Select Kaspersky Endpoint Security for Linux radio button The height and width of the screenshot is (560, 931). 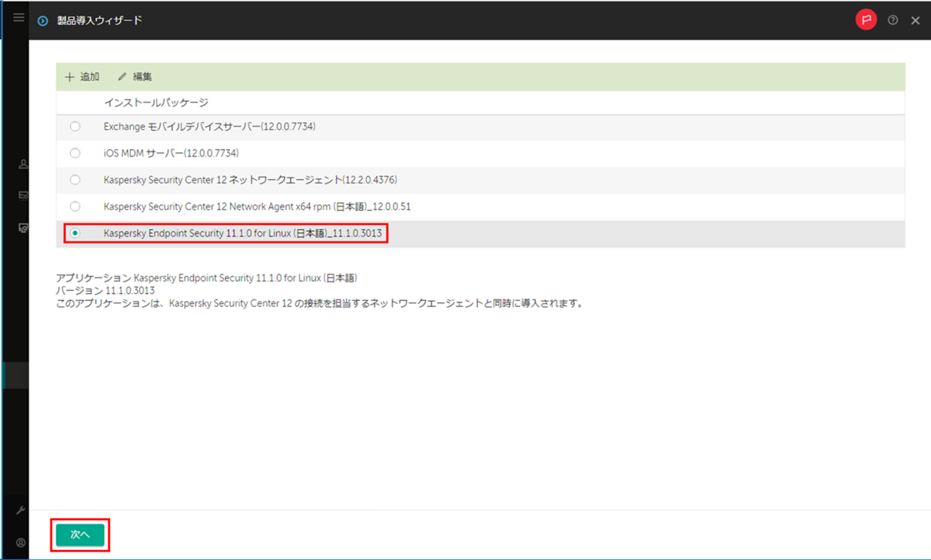74,233
